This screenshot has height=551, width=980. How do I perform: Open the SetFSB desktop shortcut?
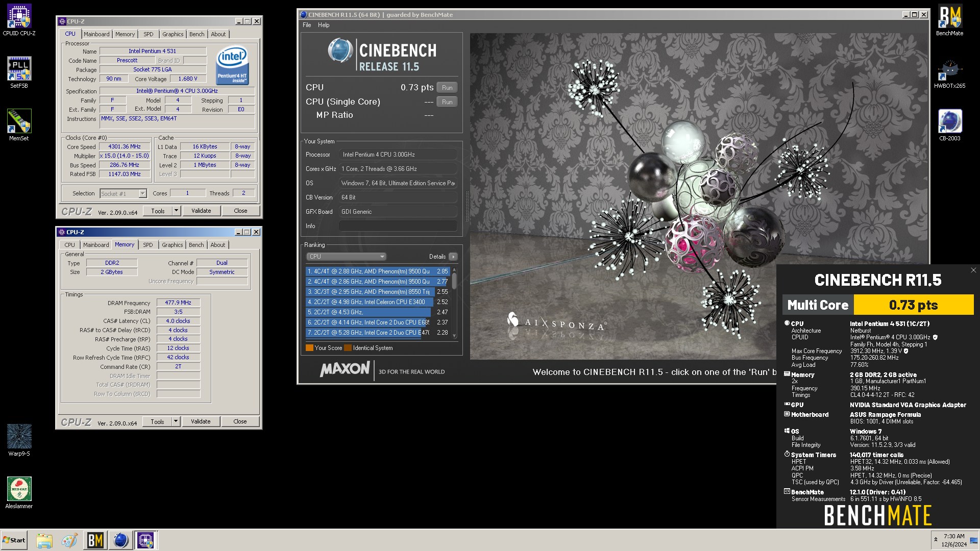pos(19,72)
